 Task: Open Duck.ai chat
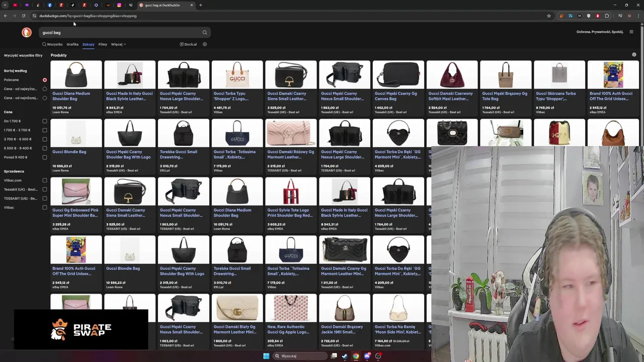coord(188,44)
